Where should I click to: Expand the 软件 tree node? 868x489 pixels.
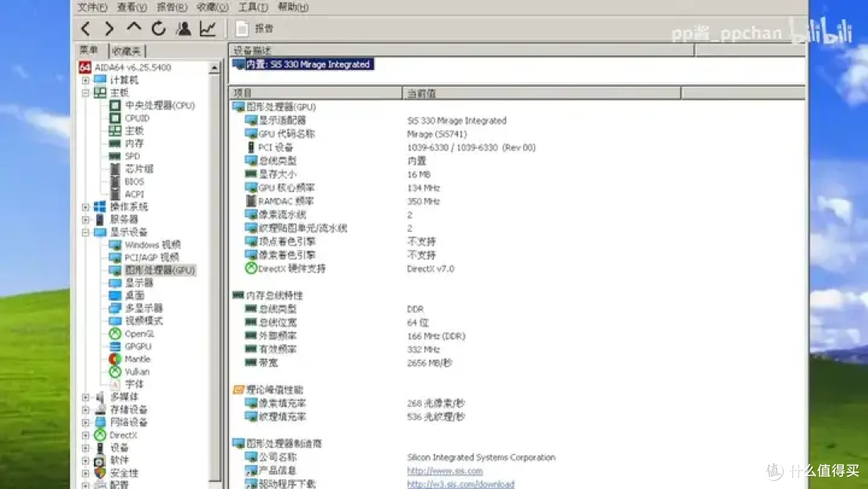pos(86,461)
